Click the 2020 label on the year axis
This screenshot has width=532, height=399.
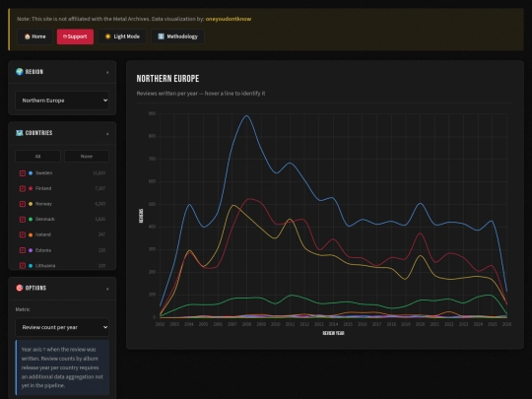(x=420, y=324)
